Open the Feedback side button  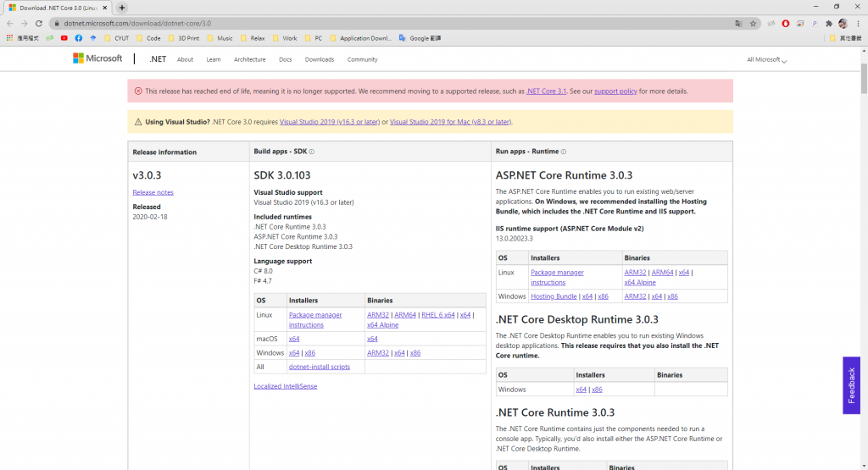pyautogui.click(x=851, y=385)
